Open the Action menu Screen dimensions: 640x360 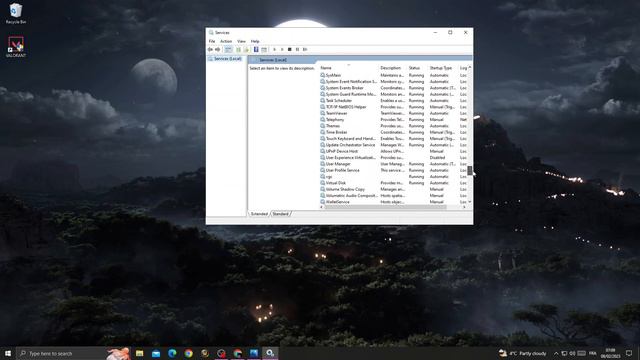point(226,41)
